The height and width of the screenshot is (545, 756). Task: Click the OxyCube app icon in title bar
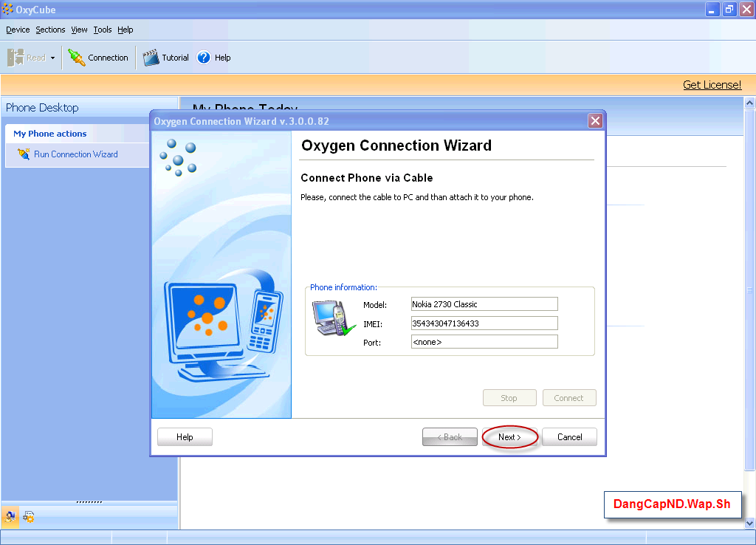coord(7,9)
